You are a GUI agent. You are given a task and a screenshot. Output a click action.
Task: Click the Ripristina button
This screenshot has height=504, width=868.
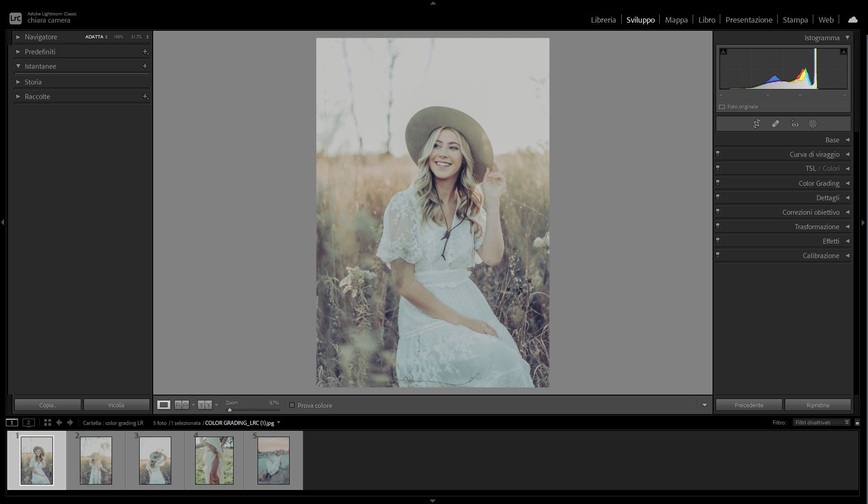click(817, 405)
